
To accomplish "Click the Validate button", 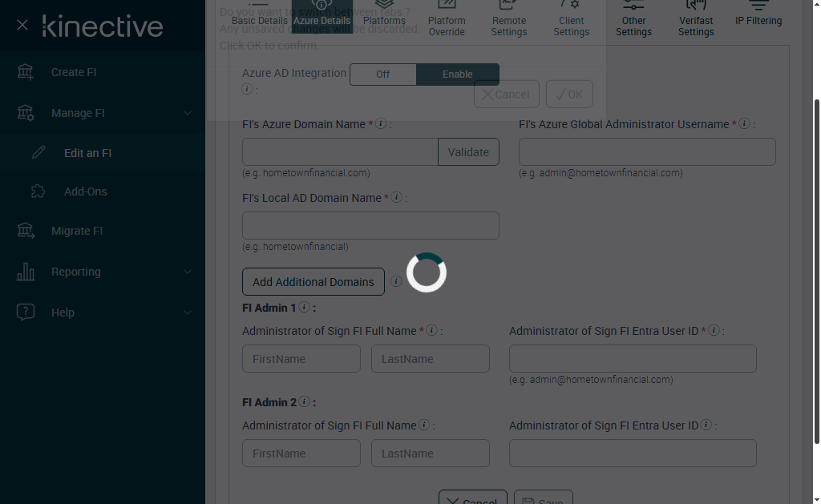I will (468, 151).
